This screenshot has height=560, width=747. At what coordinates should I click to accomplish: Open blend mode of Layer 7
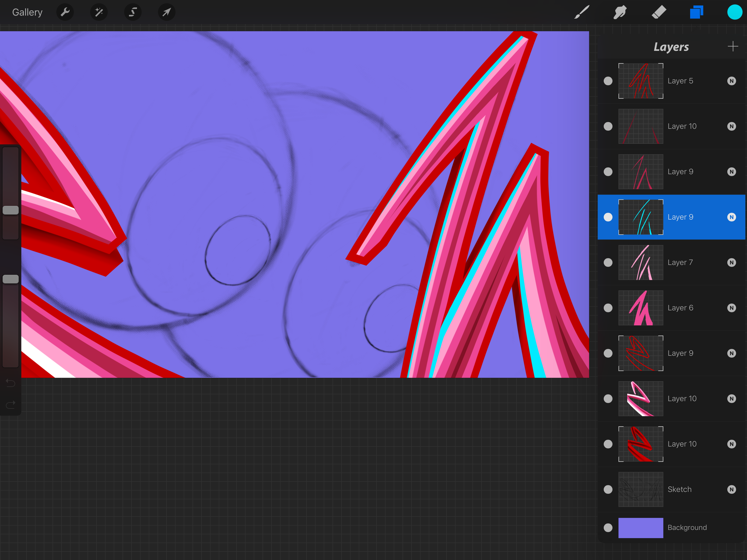pos(731,262)
